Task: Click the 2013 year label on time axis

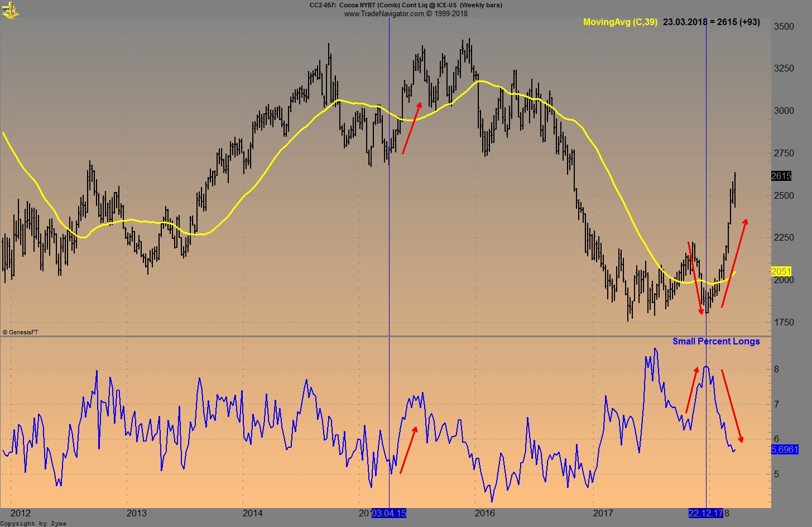Action: pos(137,514)
